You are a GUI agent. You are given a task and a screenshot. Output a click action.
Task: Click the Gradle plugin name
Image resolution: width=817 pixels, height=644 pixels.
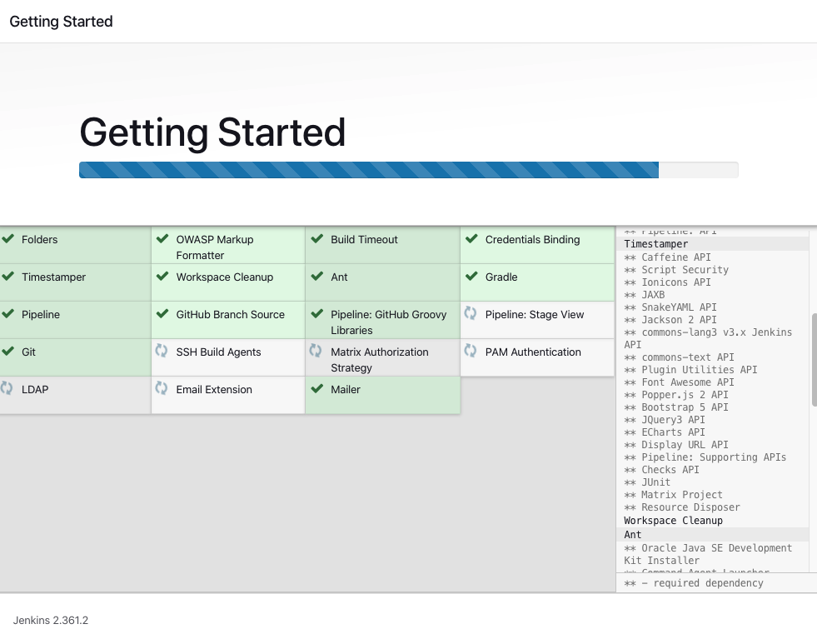click(501, 277)
